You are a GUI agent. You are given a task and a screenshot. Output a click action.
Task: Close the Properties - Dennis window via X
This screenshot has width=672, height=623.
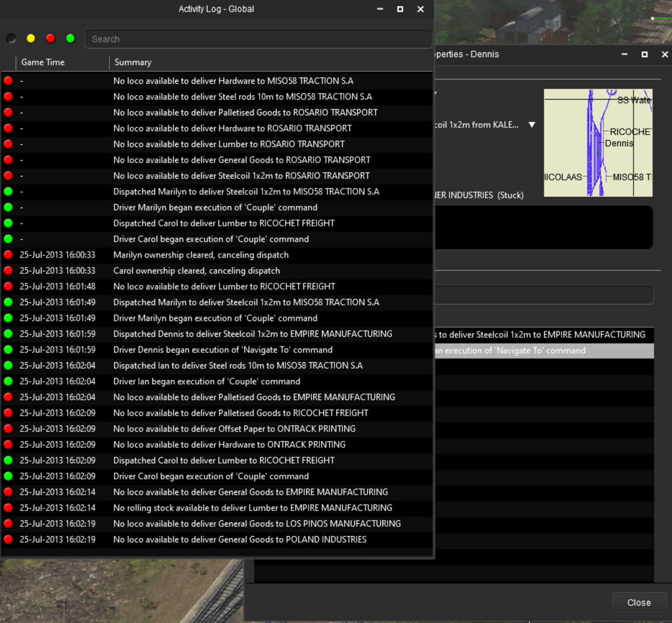(665, 55)
